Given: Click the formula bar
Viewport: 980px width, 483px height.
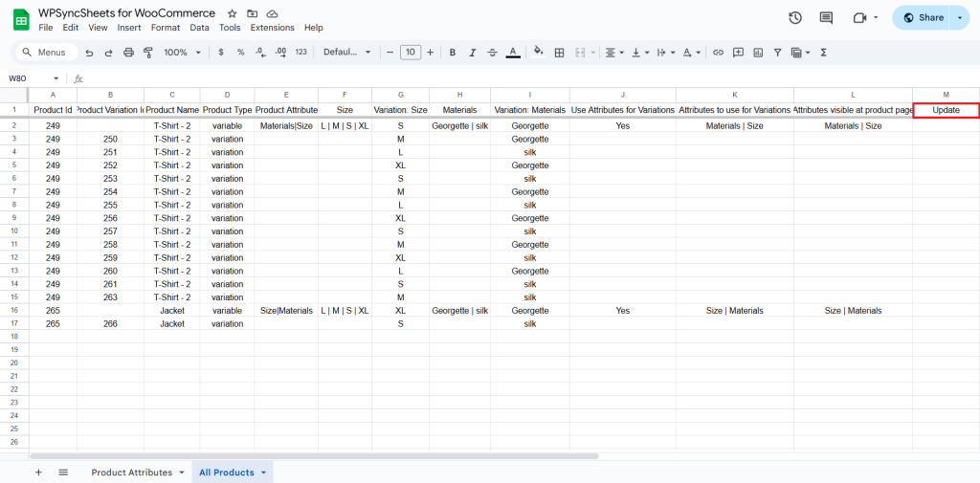Looking at the screenshot, I should pyautogui.click(x=531, y=78).
